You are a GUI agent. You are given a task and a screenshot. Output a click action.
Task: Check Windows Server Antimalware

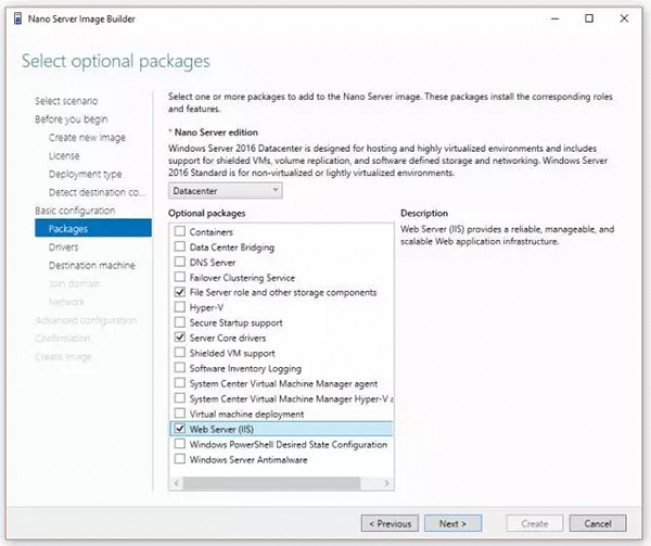point(180,459)
